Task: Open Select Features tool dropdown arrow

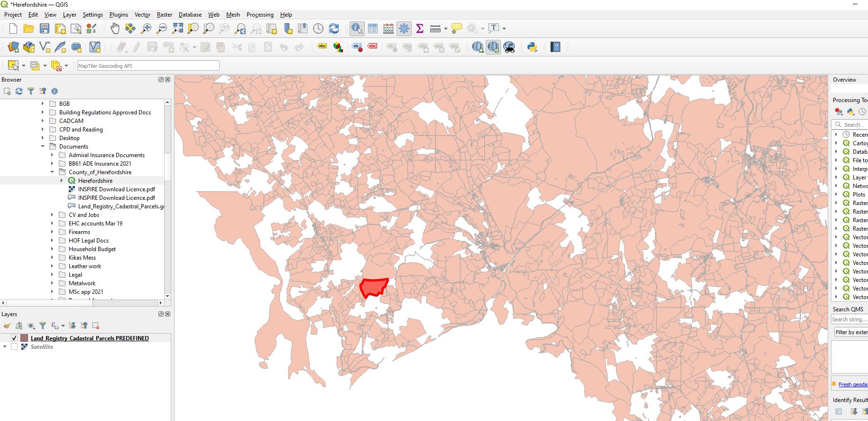Action: click(24, 66)
